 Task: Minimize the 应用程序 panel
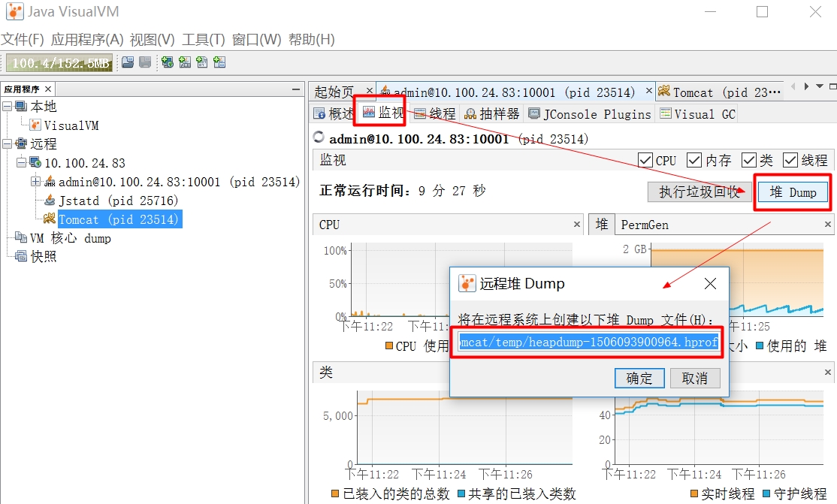[296, 89]
